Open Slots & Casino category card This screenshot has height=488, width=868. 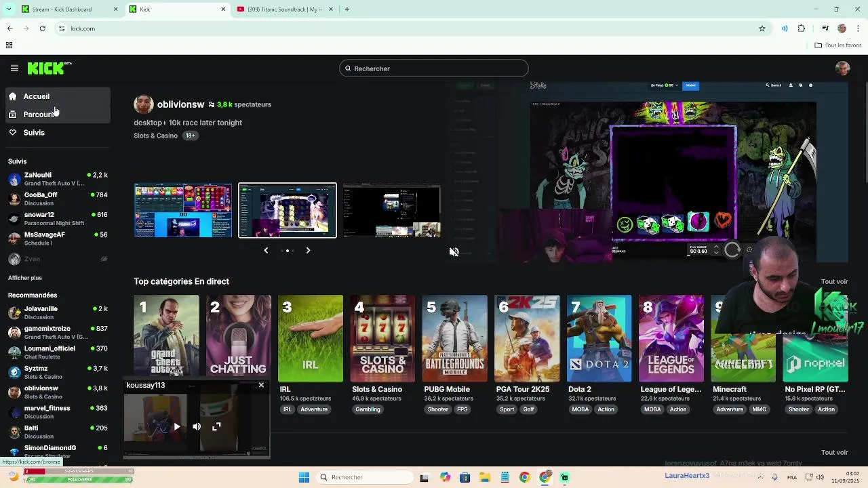coord(382,338)
